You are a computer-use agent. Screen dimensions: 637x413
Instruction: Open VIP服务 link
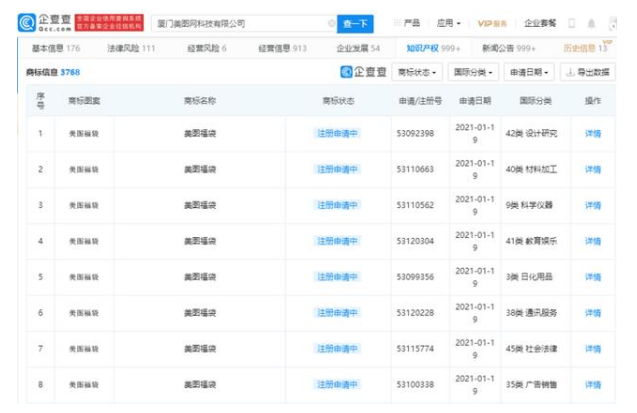[x=492, y=24]
